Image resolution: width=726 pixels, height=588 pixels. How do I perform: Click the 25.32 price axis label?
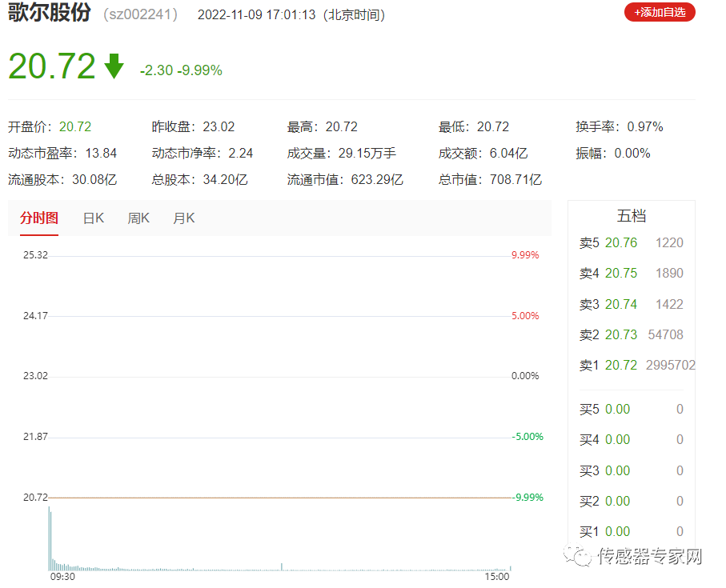(36, 255)
